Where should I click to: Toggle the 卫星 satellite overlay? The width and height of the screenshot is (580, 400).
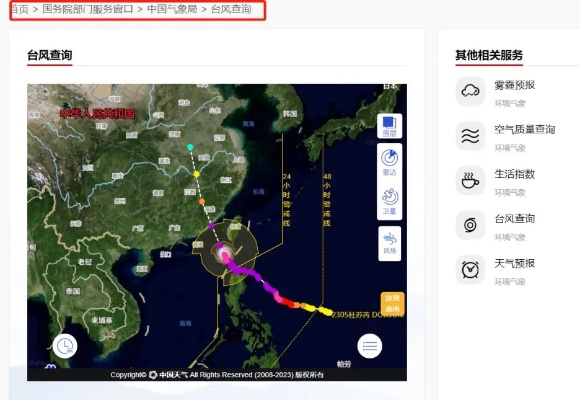[389, 201]
